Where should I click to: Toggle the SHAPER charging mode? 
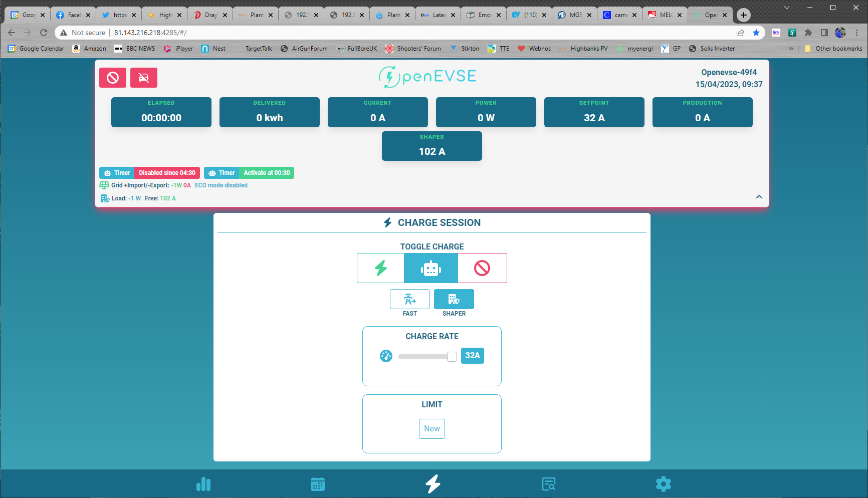coord(454,299)
